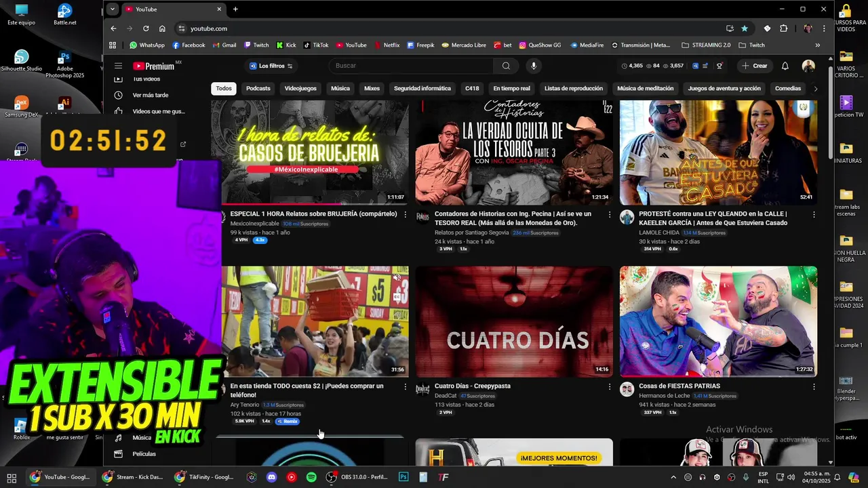Click the Crear button
This screenshot has width=868, height=488.
755,66
